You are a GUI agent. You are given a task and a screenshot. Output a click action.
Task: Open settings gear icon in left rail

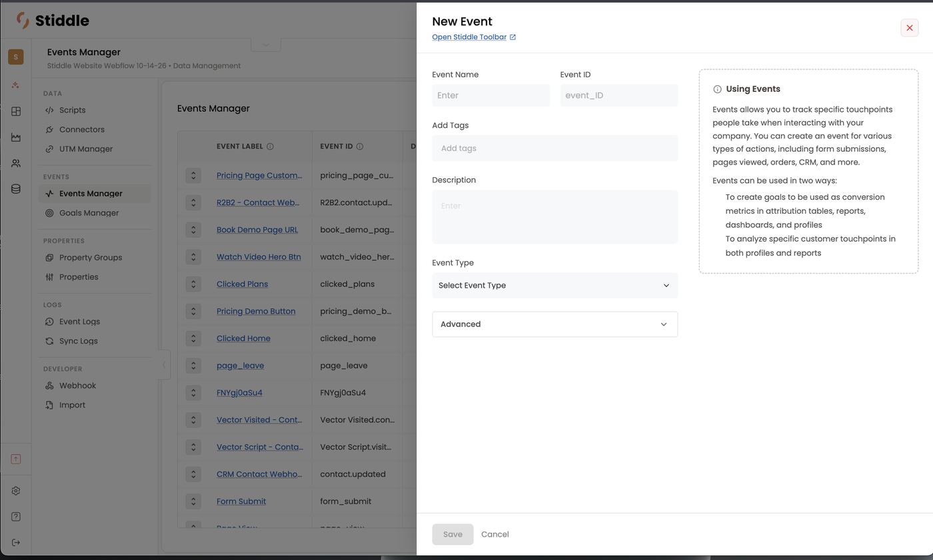tap(16, 491)
